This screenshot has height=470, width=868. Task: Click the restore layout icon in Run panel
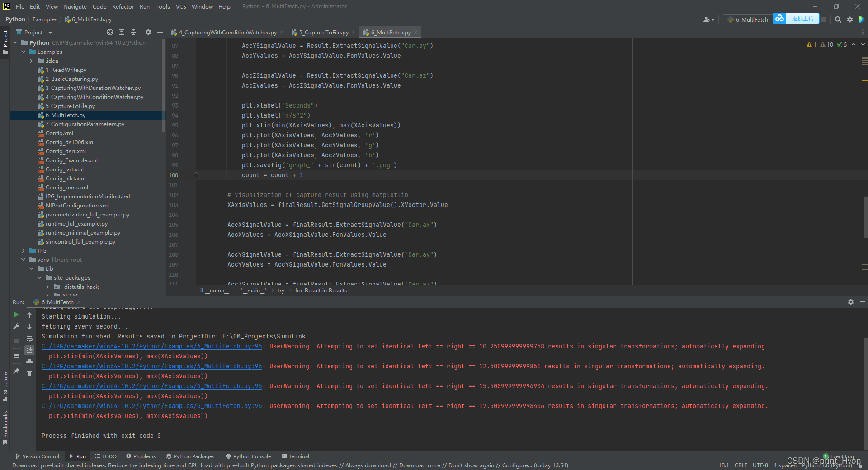click(16, 356)
